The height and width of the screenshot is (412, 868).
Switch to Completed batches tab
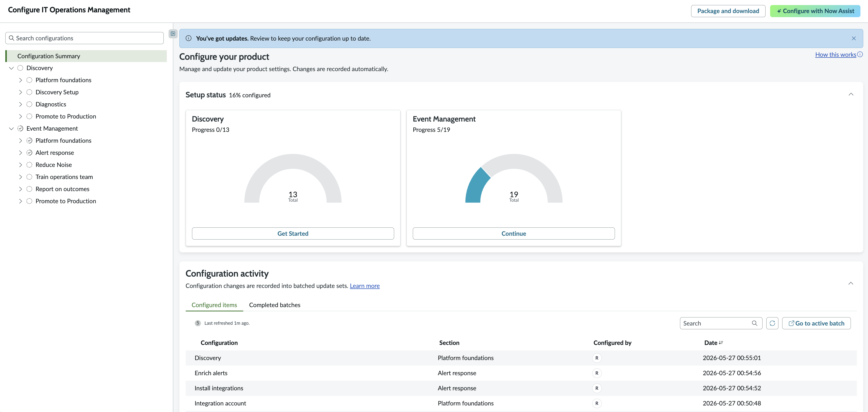tap(275, 305)
